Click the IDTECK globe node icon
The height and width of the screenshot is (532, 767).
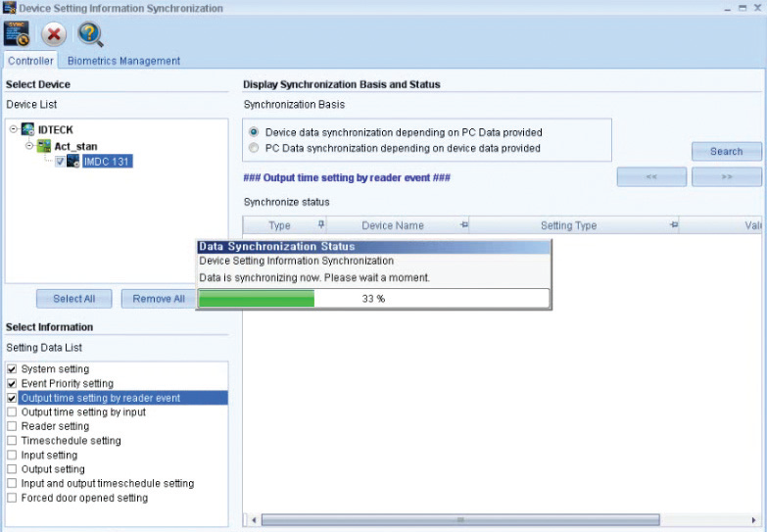pyautogui.click(x=28, y=129)
